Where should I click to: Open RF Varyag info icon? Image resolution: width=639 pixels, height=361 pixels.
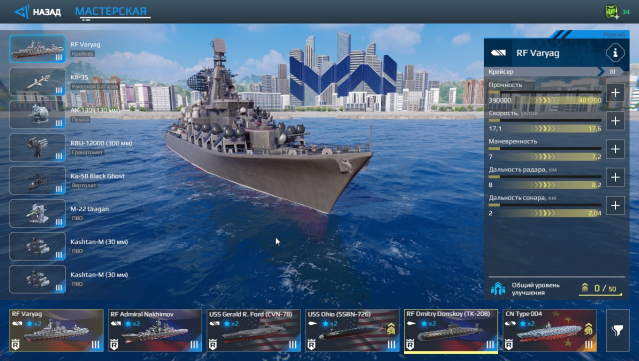pyautogui.click(x=615, y=53)
